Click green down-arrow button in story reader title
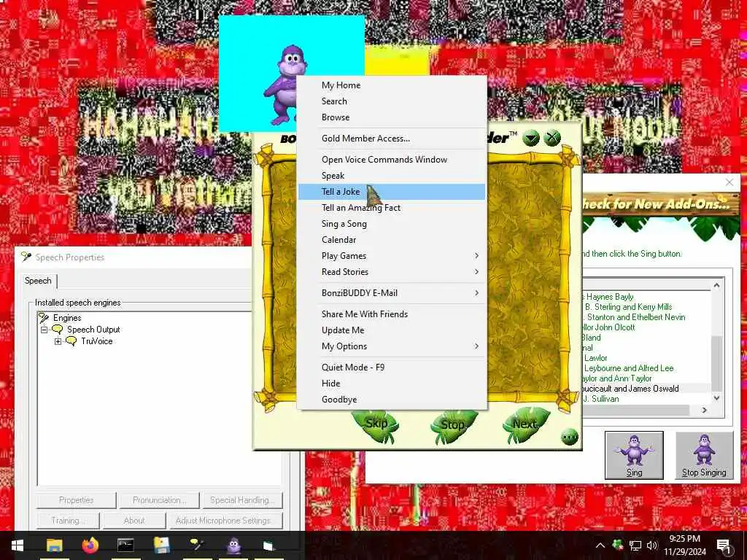747x560 pixels. pos(531,139)
